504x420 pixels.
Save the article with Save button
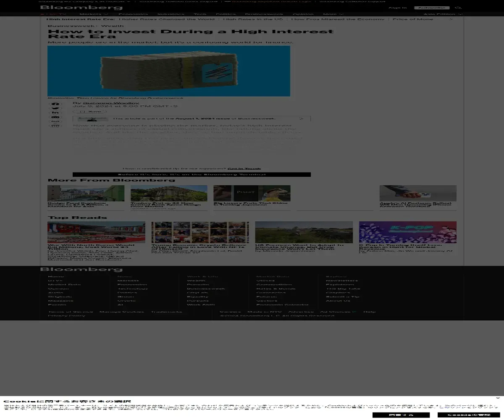click(x=89, y=112)
